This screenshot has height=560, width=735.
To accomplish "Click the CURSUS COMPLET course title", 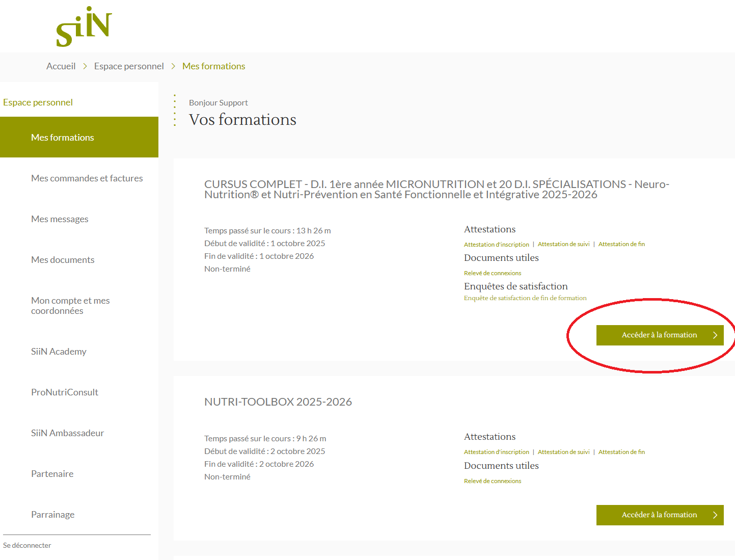I will coord(437,189).
